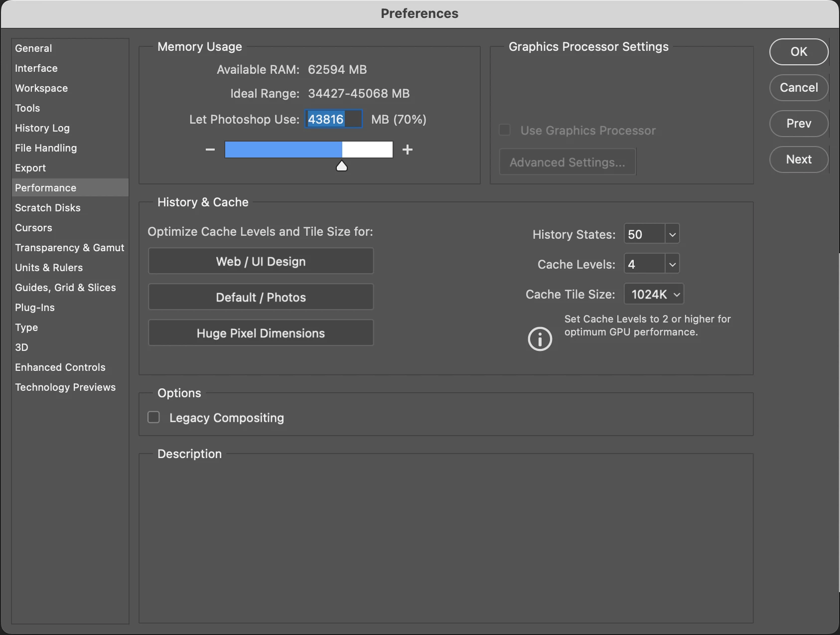The height and width of the screenshot is (635, 840).
Task: Click the memory slider triangle handle
Action: (342, 166)
